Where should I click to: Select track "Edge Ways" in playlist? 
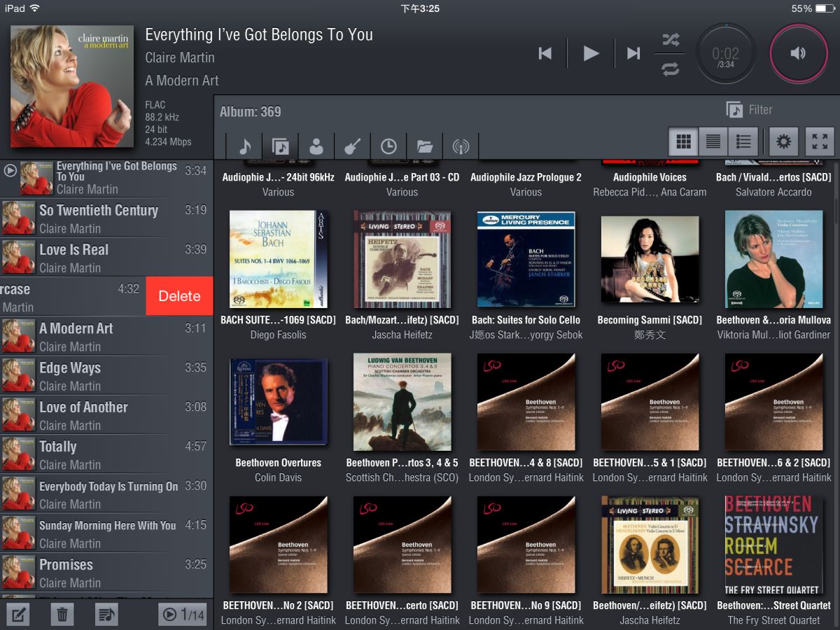point(106,375)
